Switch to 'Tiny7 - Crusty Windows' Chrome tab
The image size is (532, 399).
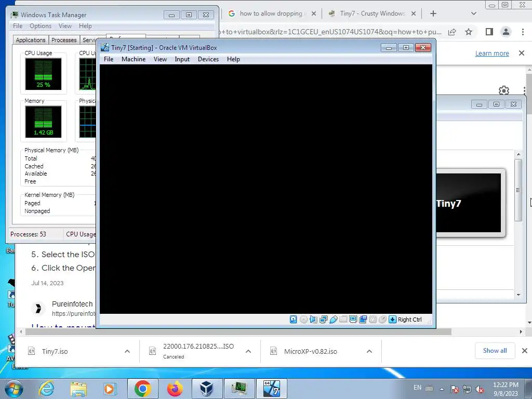click(371, 14)
